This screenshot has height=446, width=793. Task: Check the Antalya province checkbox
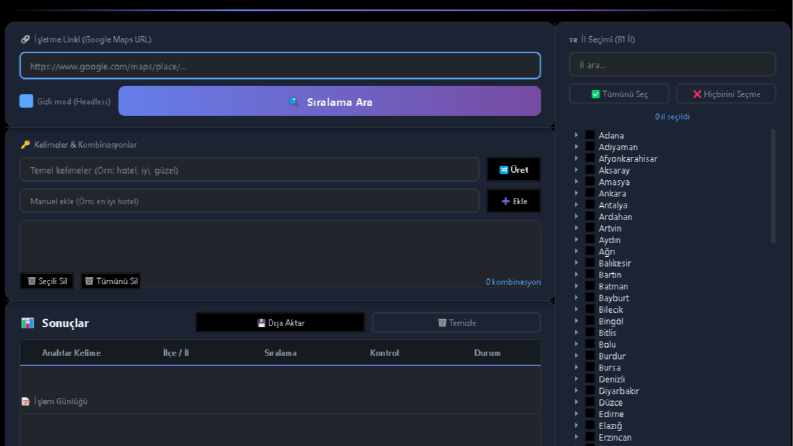pyautogui.click(x=590, y=205)
